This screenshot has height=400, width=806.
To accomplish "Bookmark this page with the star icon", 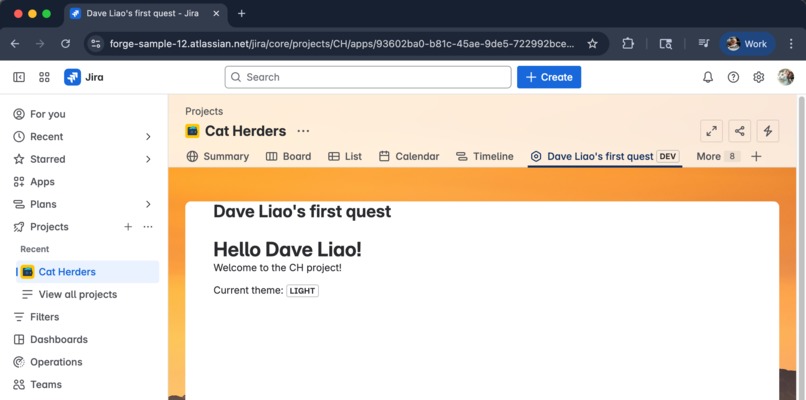I will coord(593,44).
